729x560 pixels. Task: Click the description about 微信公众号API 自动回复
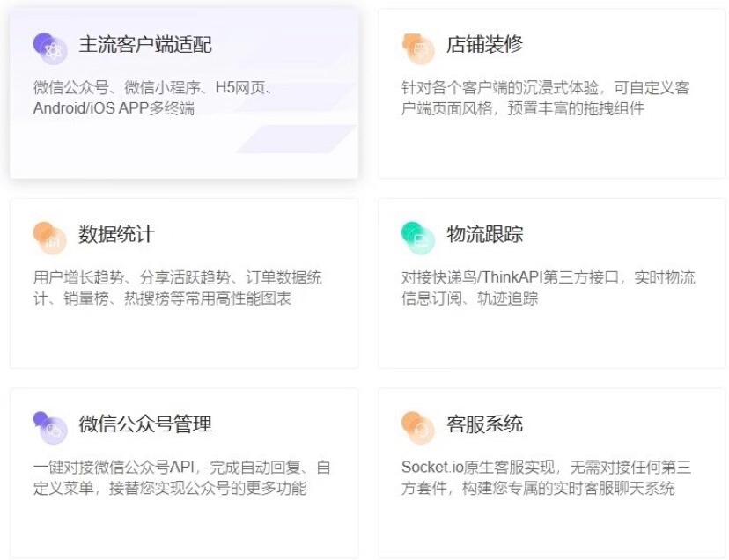click(181, 477)
